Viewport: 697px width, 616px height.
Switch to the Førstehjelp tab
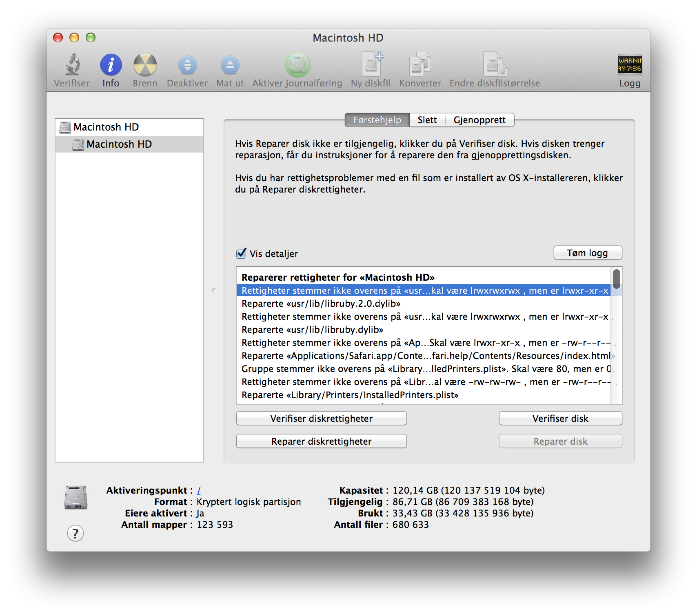pos(377,120)
